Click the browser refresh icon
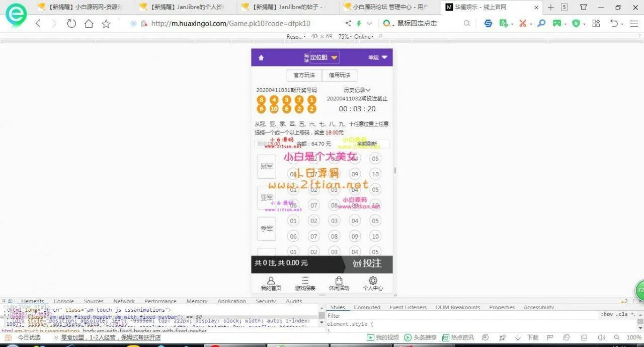This screenshot has width=644, height=347. click(71, 24)
